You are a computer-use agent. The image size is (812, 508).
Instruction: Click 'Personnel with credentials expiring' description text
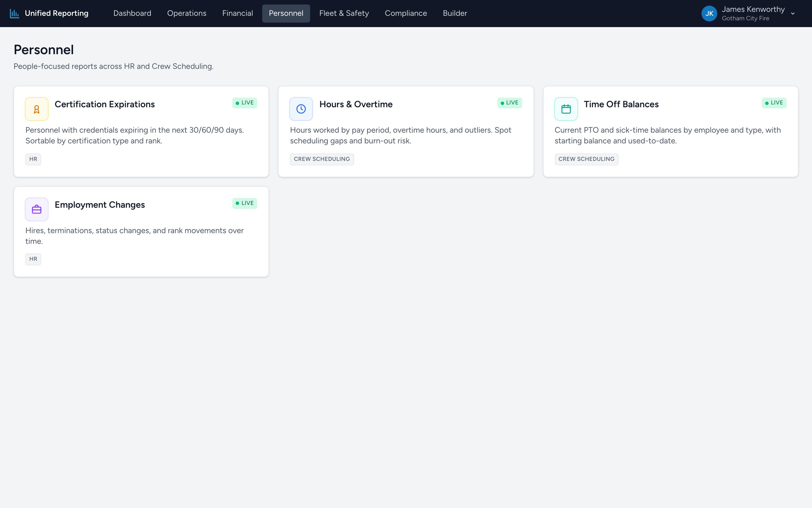pos(134,135)
